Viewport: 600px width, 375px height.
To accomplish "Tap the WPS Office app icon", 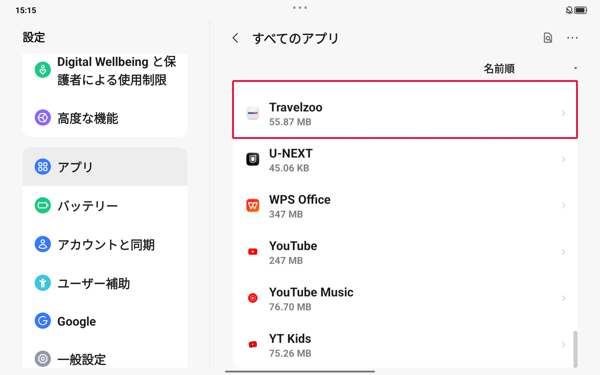I will coord(253,205).
